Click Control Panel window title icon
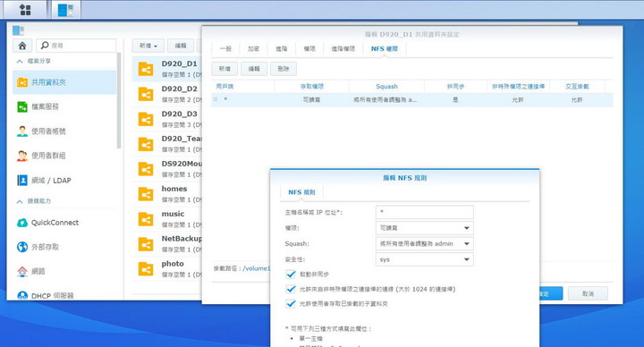Screen dimensions: 644x347 click(x=18, y=30)
